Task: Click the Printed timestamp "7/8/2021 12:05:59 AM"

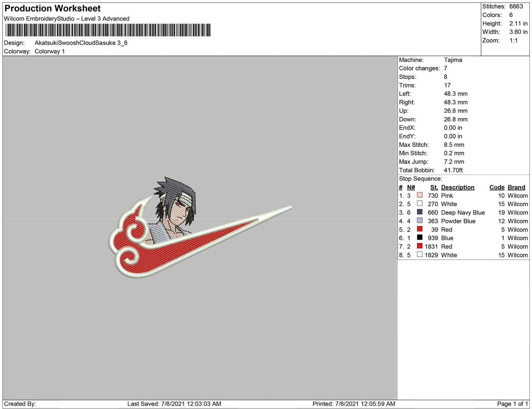Action: point(365,404)
